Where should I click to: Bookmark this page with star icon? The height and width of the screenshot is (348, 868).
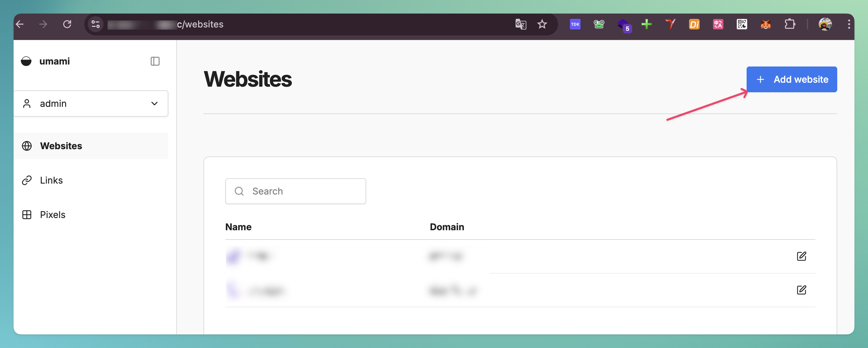(x=542, y=24)
